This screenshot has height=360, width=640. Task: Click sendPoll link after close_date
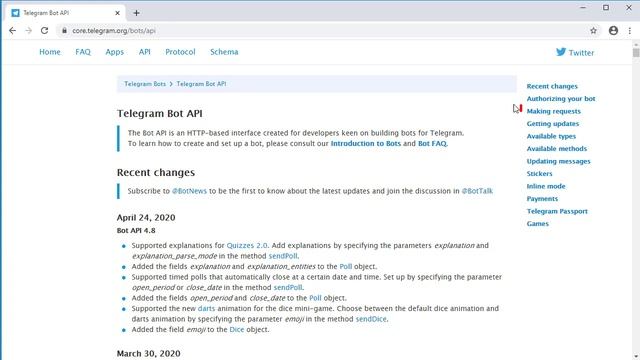coord(288,287)
